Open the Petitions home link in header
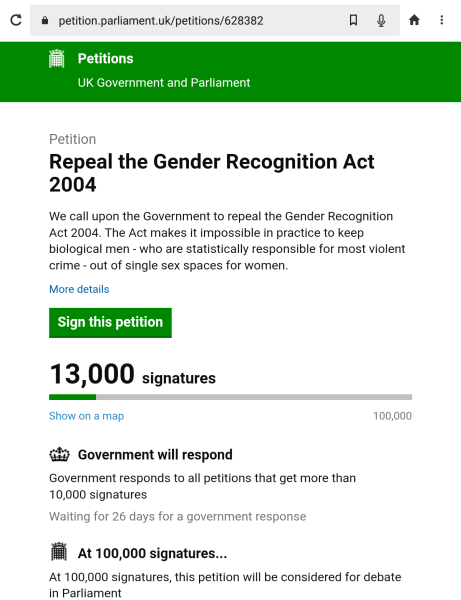This screenshot has height=600, width=461. 106,59
